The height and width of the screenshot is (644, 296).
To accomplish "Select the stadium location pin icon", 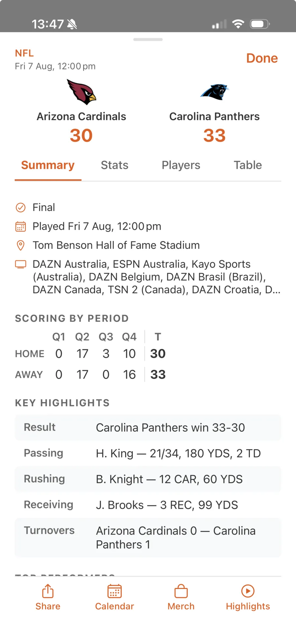I will point(21,245).
